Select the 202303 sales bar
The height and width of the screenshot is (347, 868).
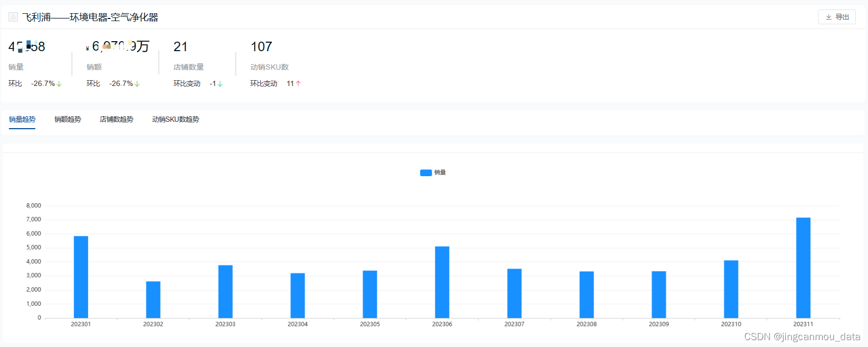point(225,292)
